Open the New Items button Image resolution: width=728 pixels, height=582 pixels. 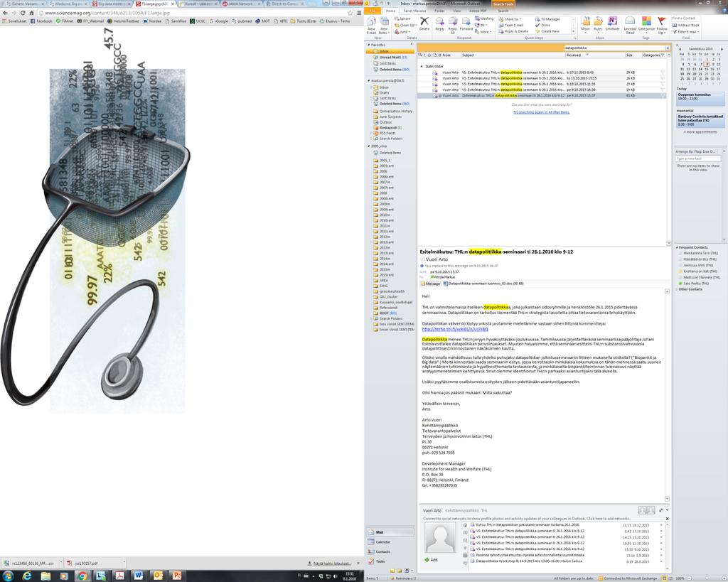[x=384, y=26]
